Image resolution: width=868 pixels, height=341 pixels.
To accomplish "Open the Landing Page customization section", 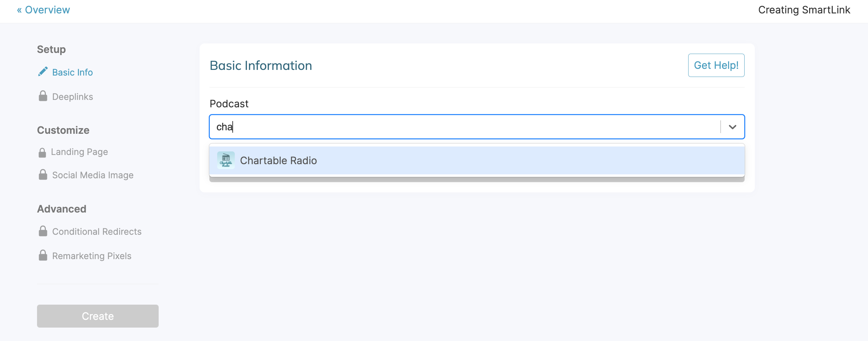I will pos(80,152).
